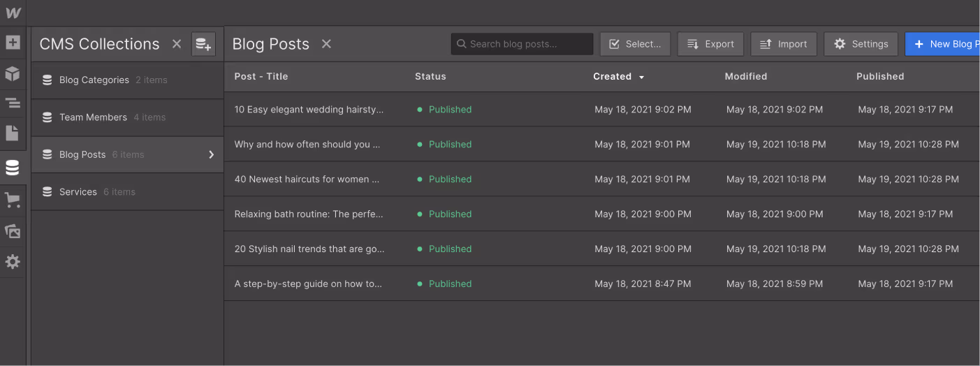The width and height of the screenshot is (980, 366).
Task: Select the Blog Categories collection
Action: 94,80
